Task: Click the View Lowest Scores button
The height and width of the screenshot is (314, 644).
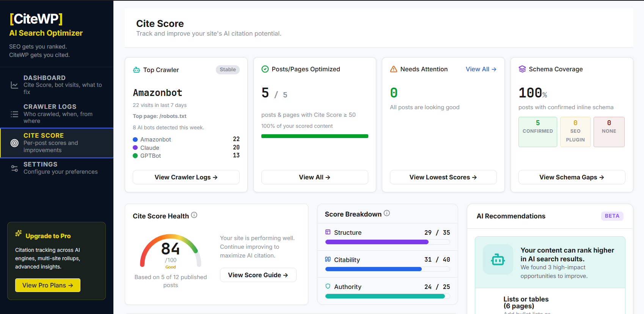Action: 443,177
